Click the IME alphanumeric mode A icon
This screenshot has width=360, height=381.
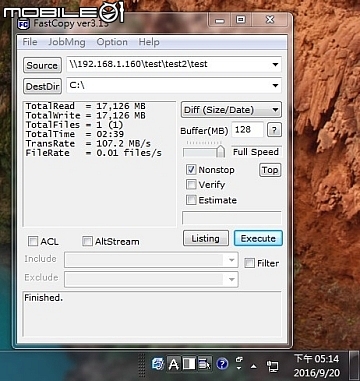point(173,364)
